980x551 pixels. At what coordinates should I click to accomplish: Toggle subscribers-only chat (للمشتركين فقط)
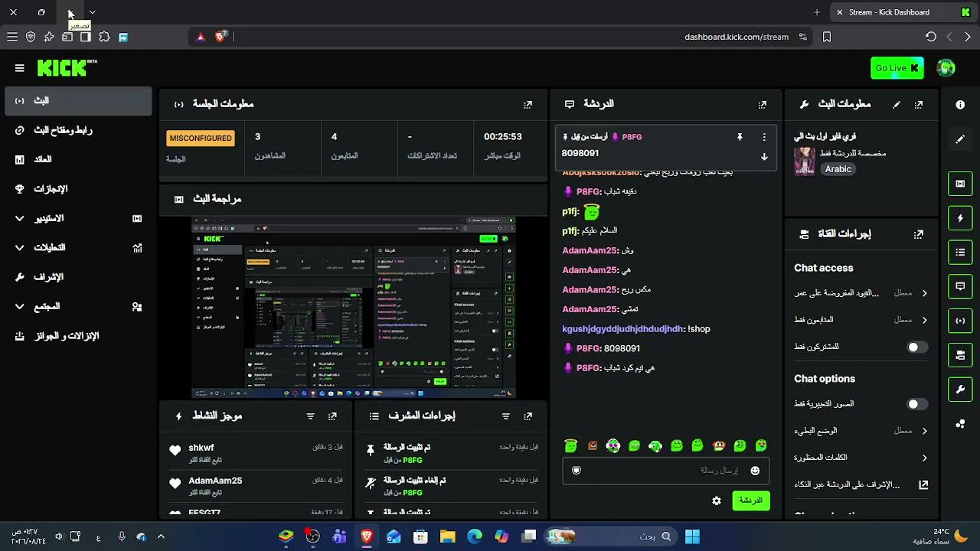pos(917,347)
